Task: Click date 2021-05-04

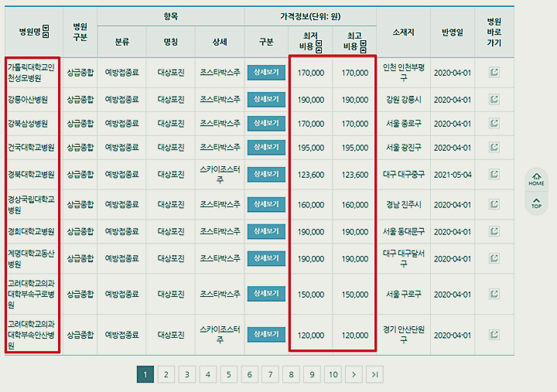Action: point(453,175)
